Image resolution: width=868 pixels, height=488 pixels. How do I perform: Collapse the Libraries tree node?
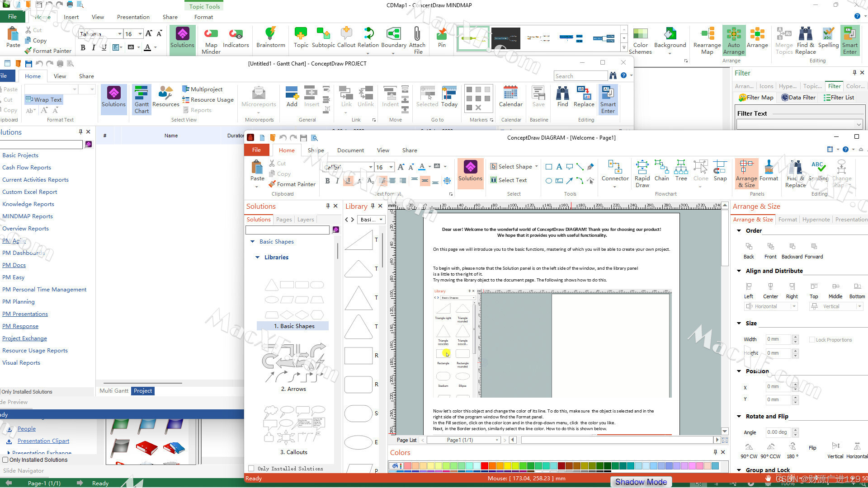point(257,258)
